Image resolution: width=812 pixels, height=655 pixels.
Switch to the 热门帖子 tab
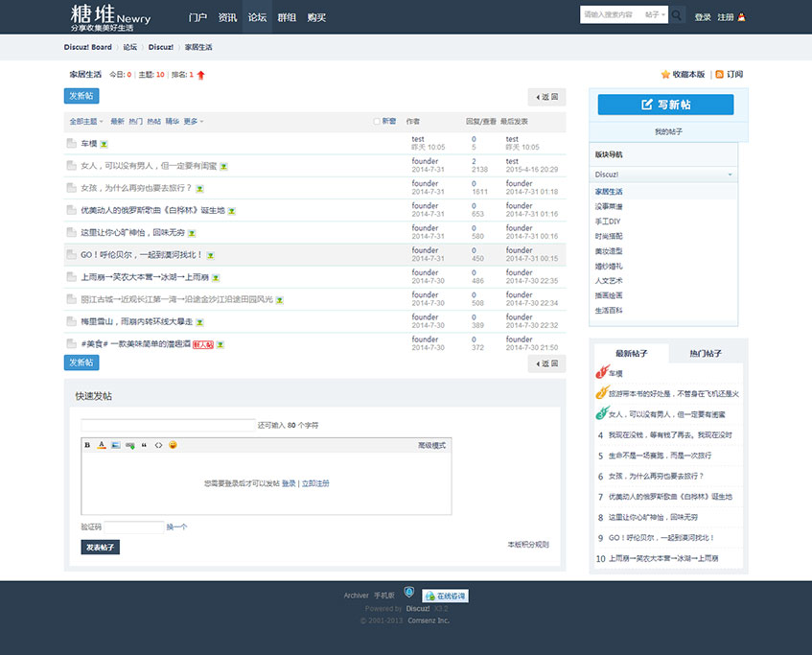click(x=705, y=354)
